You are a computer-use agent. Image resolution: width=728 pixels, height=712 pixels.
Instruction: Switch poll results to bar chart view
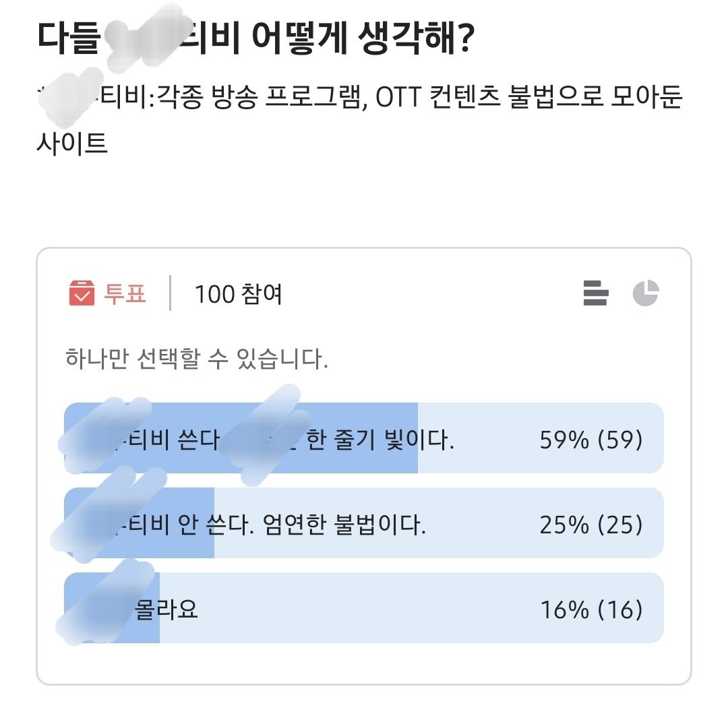[x=595, y=293]
